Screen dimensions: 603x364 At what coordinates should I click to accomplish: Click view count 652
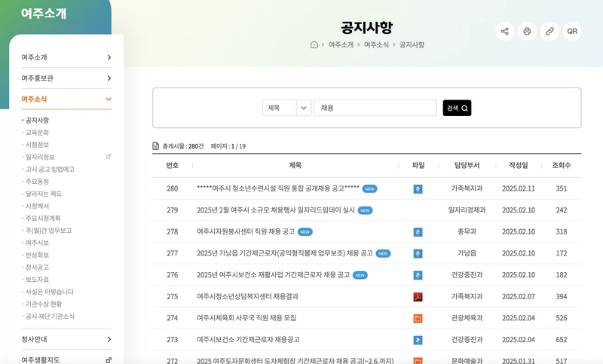[561, 339]
